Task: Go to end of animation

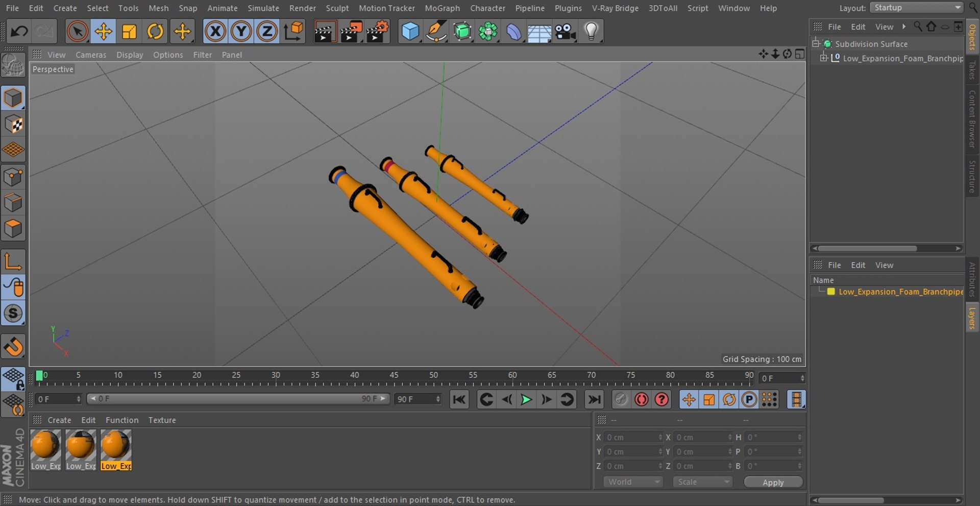Action: 594,399
